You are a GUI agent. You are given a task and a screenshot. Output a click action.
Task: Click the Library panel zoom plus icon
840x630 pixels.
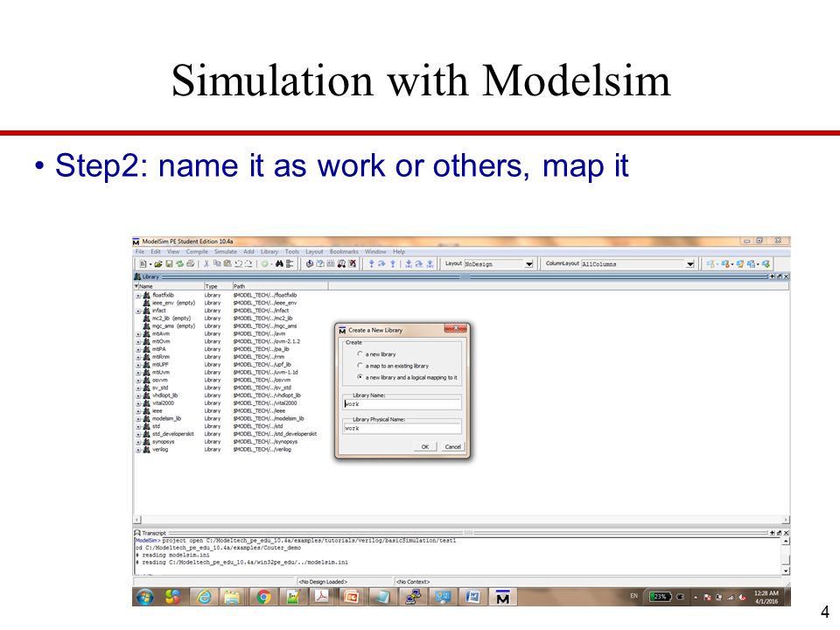coord(772,276)
